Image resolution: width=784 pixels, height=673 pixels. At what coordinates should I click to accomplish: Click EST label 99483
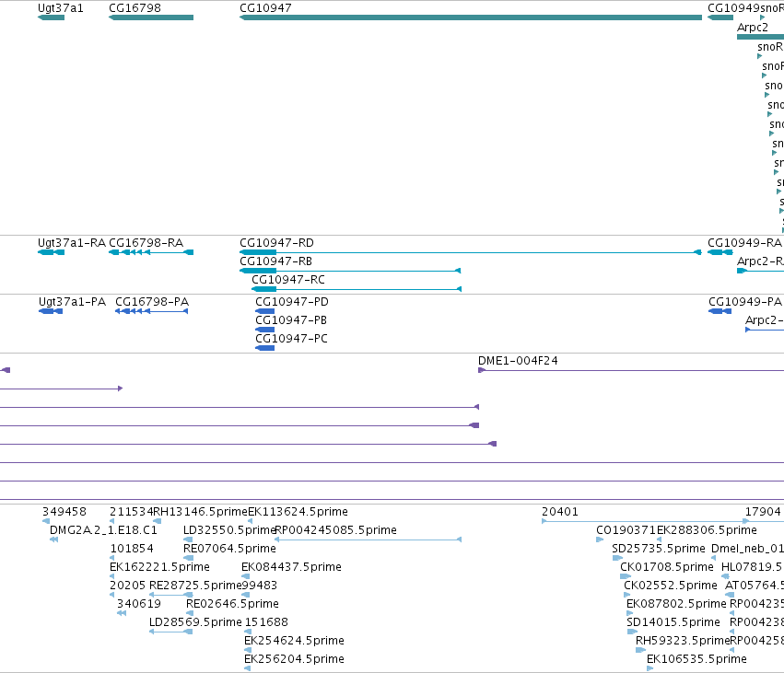pyautogui.click(x=259, y=586)
